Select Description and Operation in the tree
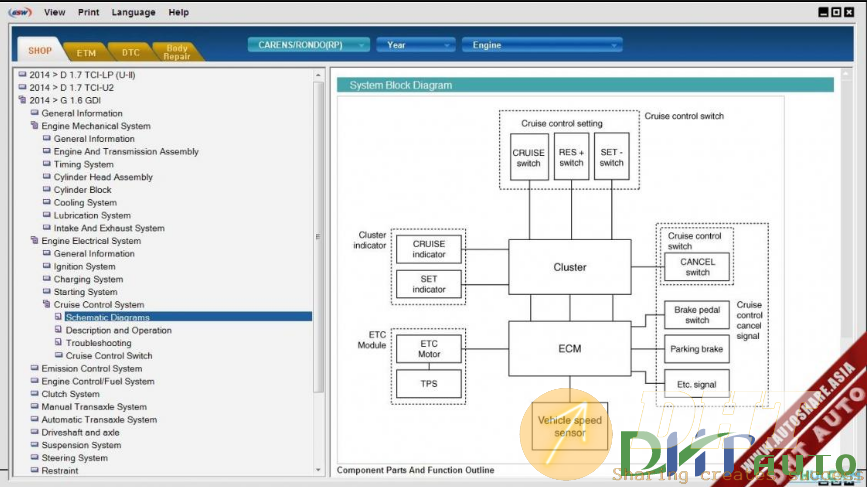Image resolution: width=867 pixels, height=487 pixels. 118,330
